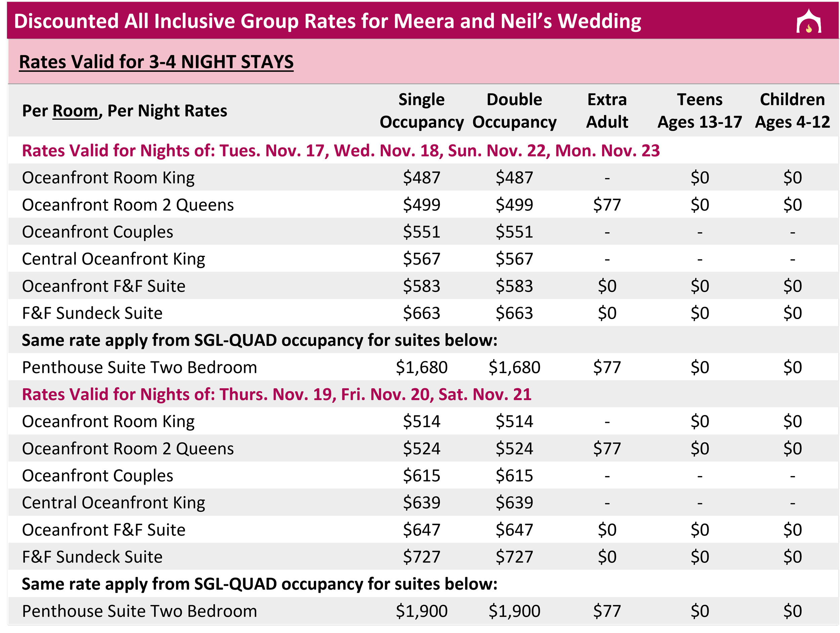840x633 pixels.
Task: Select the underlined Room word in header
Action: pos(75,111)
